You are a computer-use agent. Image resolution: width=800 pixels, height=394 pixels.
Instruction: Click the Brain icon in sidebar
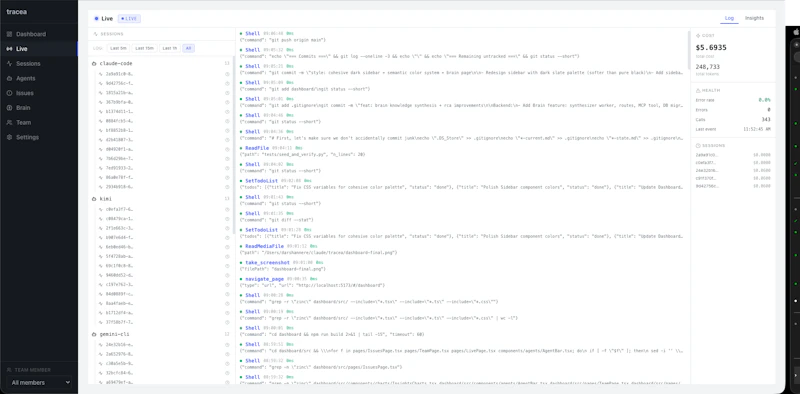pyautogui.click(x=9, y=108)
